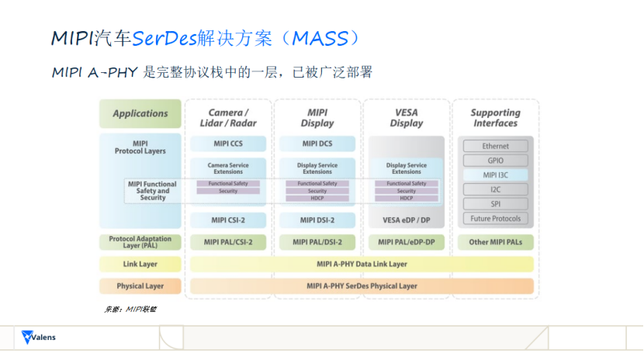The width and height of the screenshot is (644, 357).
Task: Click the MIPI source caption below the diagram
Action: click(130, 310)
